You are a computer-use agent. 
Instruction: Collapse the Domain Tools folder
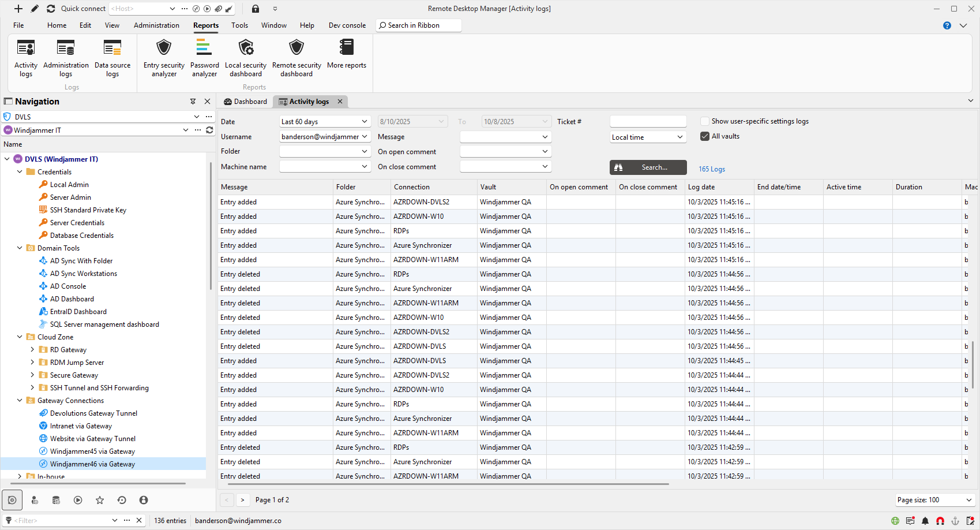[x=20, y=248]
